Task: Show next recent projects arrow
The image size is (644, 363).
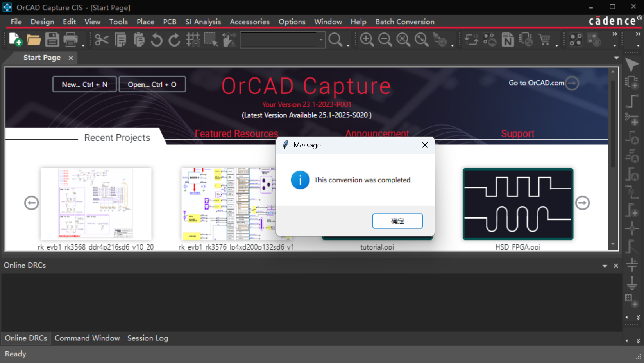Action: [x=582, y=203]
